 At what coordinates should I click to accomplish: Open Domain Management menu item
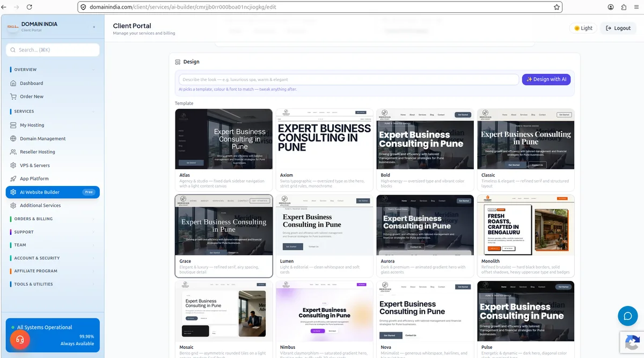click(x=53, y=138)
